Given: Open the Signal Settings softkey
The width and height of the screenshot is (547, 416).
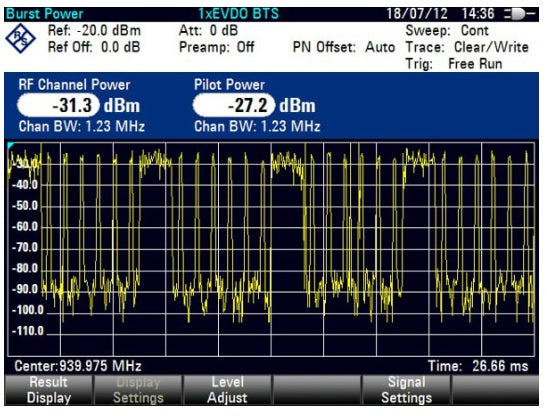Looking at the screenshot, I should pyautogui.click(x=406, y=390).
